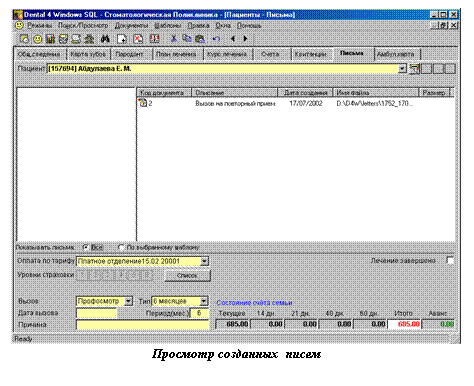Click the colorful chart toolbar icon
Viewport: 474px width, 386px height.
tap(50, 39)
